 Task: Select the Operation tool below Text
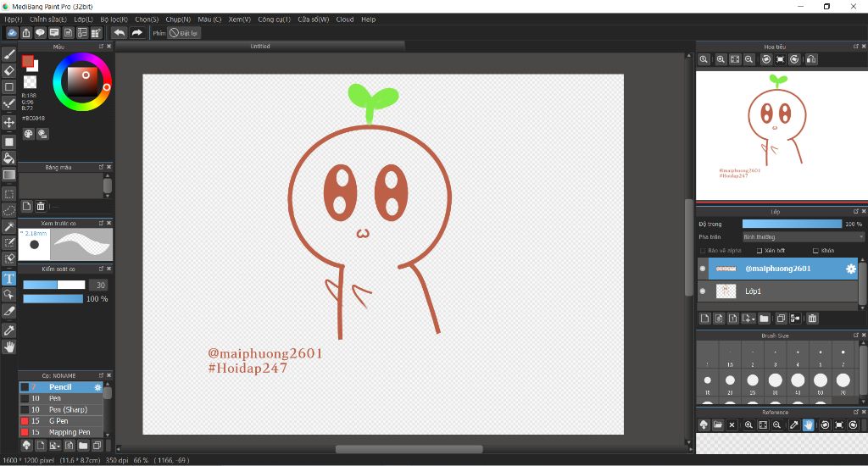coord(8,295)
